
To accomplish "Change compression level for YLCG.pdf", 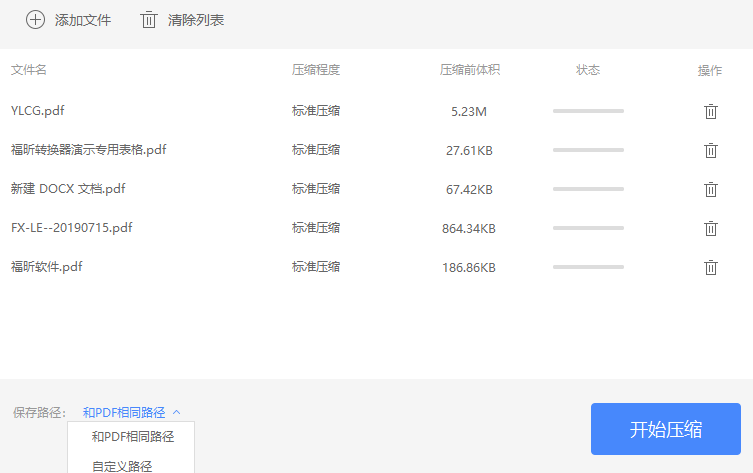I will click(x=316, y=111).
